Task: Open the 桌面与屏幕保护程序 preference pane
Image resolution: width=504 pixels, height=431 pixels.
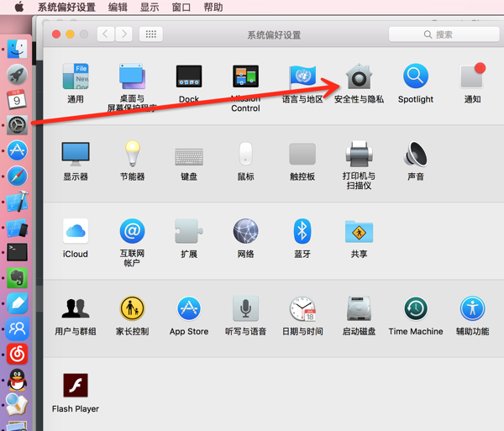Action: (x=132, y=76)
